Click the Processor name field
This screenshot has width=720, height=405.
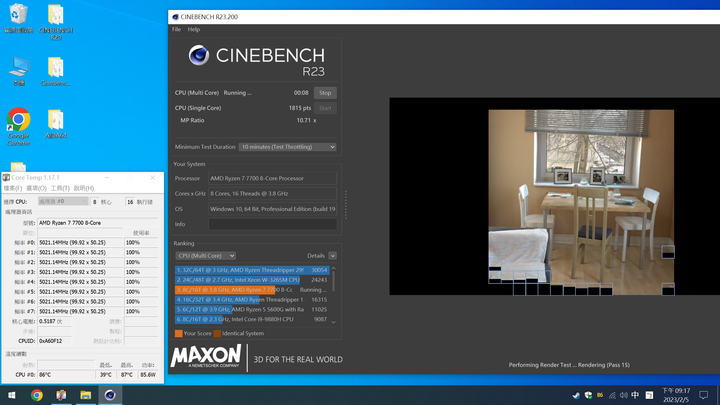click(273, 178)
